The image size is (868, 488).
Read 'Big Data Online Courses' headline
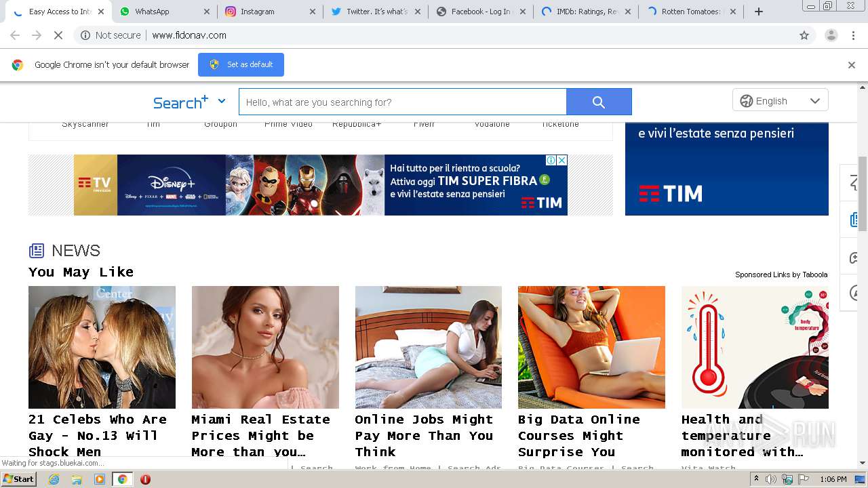[x=579, y=436]
